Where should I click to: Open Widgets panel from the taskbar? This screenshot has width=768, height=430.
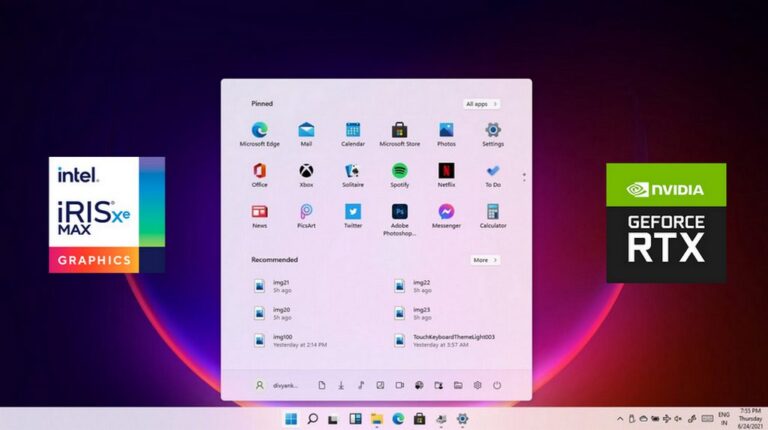pyautogui.click(x=355, y=419)
